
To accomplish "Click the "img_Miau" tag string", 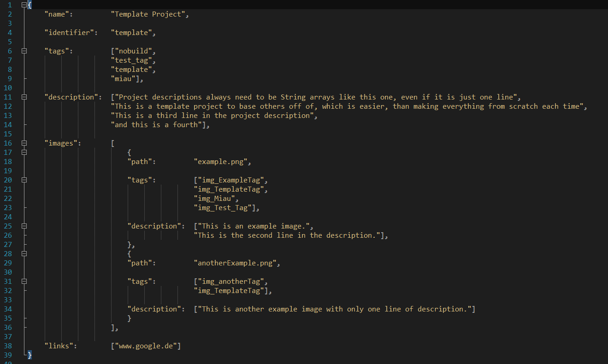I will [216, 199].
